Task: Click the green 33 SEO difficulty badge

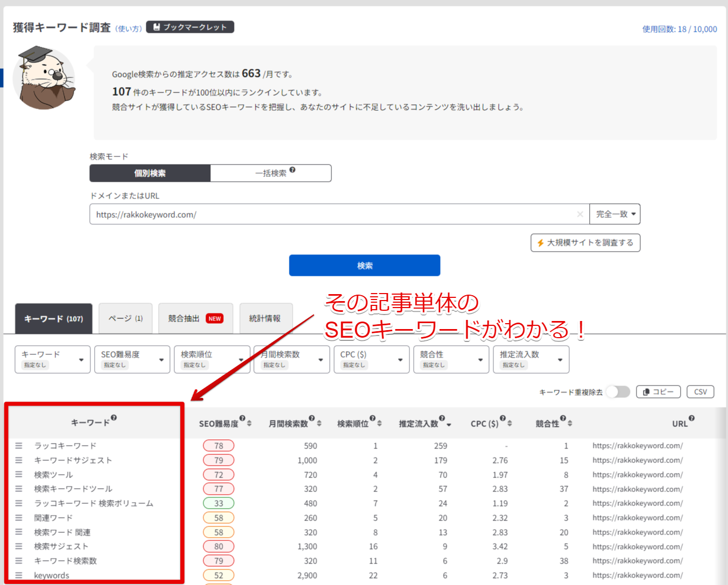Action: click(x=220, y=503)
